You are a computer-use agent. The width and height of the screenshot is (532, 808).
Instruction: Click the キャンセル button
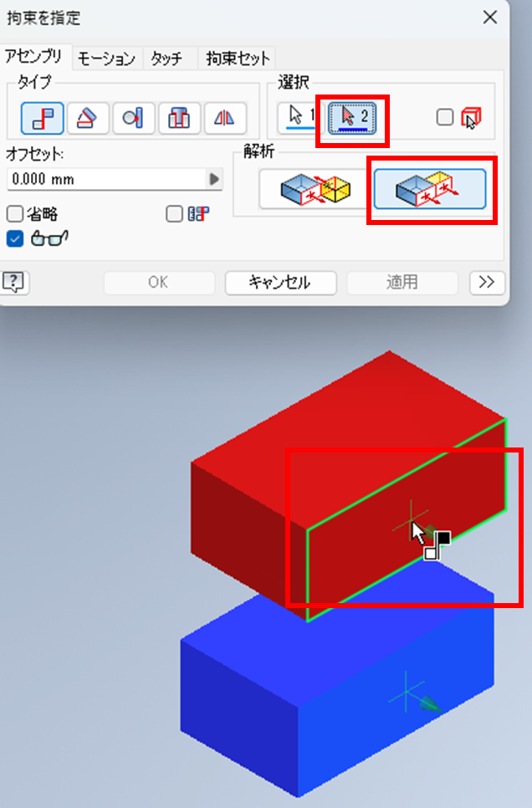coord(281,283)
